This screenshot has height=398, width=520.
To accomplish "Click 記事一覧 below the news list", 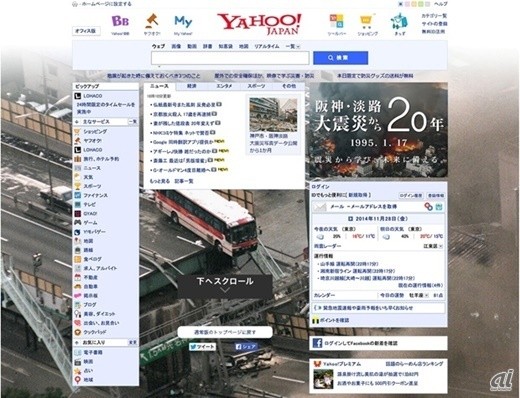I will coord(184,181).
